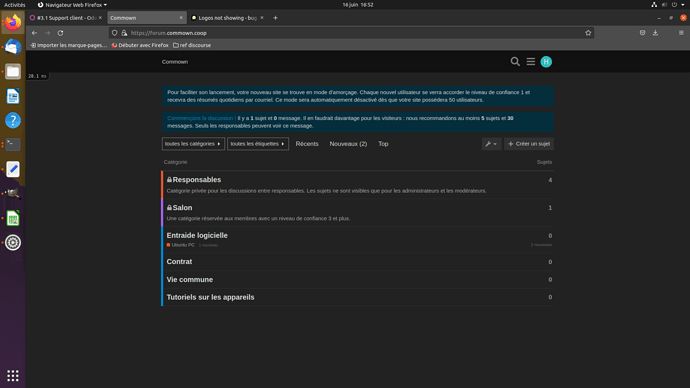This screenshot has width=690, height=388.
Task: Open the Contrat category
Action: pyautogui.click(x=179, y=262)
